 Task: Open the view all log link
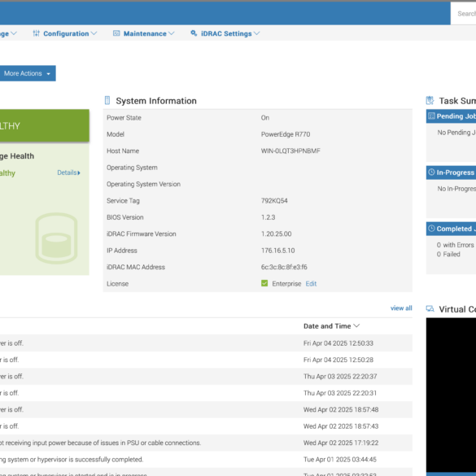[x=401, y=308]
